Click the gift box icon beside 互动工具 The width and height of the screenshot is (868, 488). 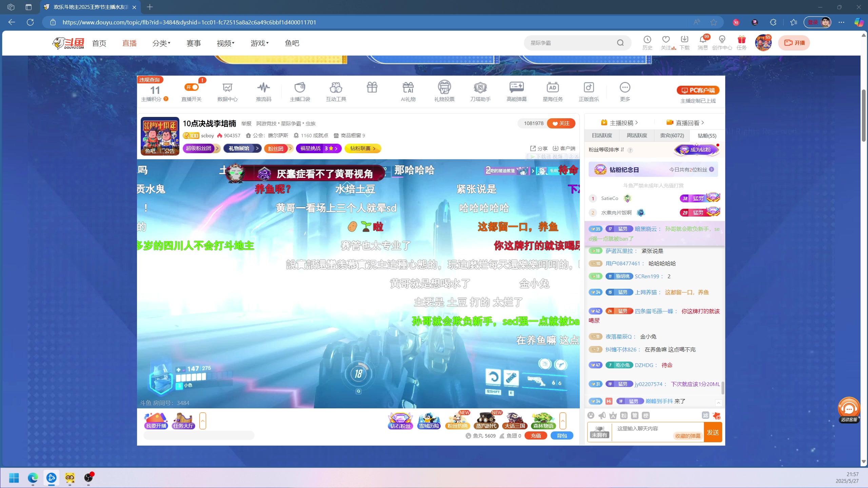(x=372, y=87)
